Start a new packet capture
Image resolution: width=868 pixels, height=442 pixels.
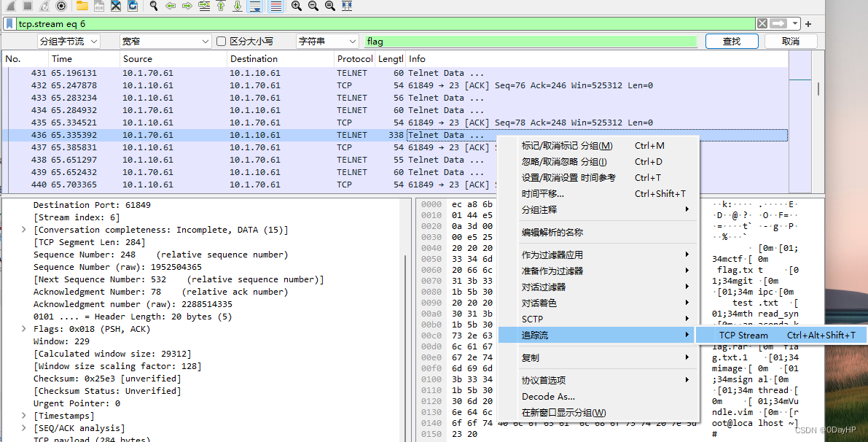pyautogui.click(x=10, y=6)
